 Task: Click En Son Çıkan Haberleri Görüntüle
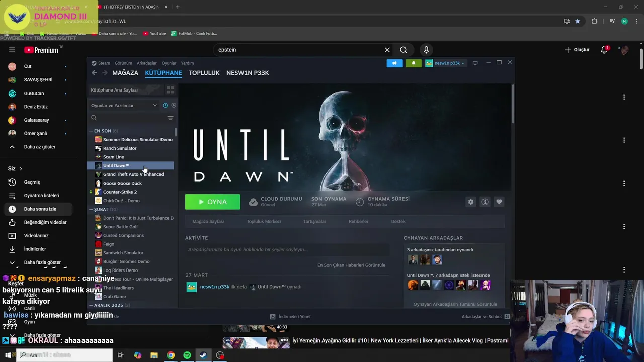[351, 265]
